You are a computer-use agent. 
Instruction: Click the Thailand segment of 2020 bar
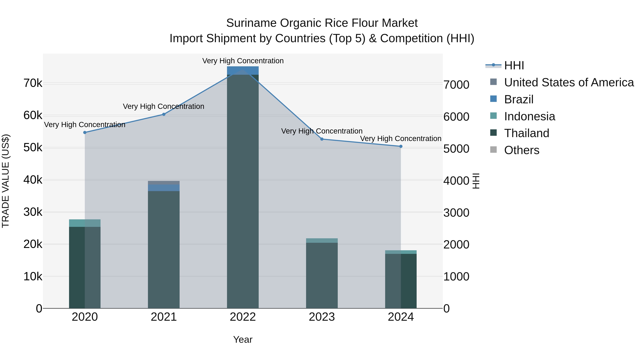click(x=85, y=268)
